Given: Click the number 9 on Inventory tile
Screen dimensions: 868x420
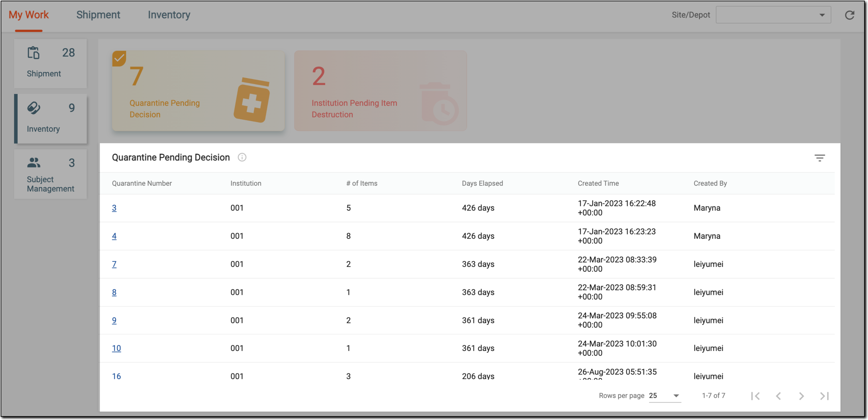Looking at the screenshot, I should click(72, 108).
